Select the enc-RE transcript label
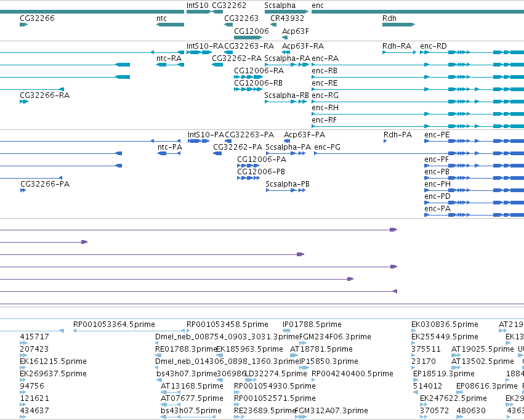Viewport: 524px width, 420px height. pos(325,83)
